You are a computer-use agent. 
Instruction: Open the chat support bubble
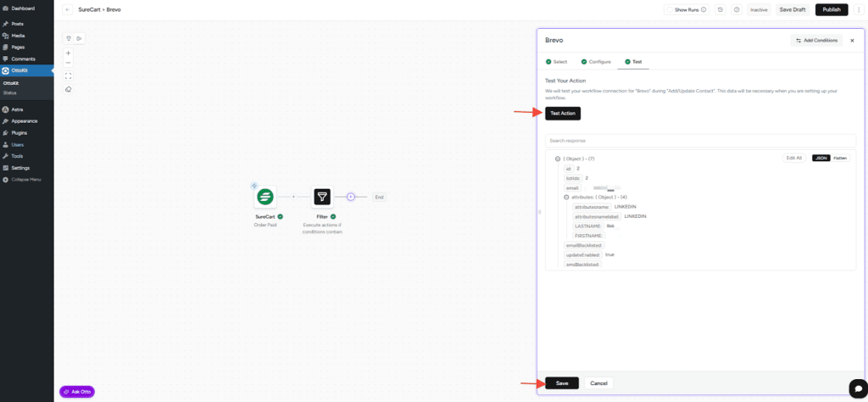(x=857, y=386)
